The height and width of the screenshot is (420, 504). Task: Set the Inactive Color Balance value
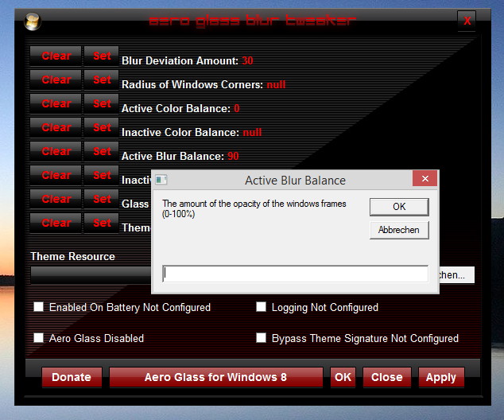102,127
